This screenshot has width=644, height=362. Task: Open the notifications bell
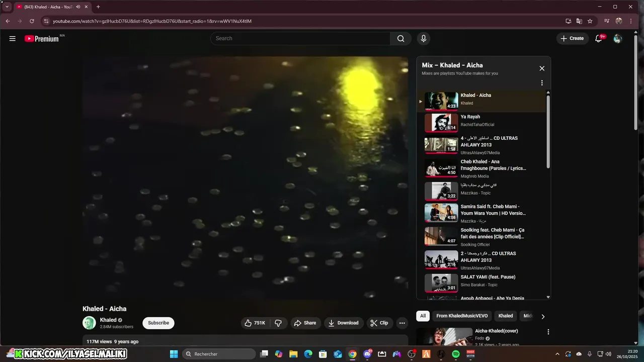click(598, 38)
